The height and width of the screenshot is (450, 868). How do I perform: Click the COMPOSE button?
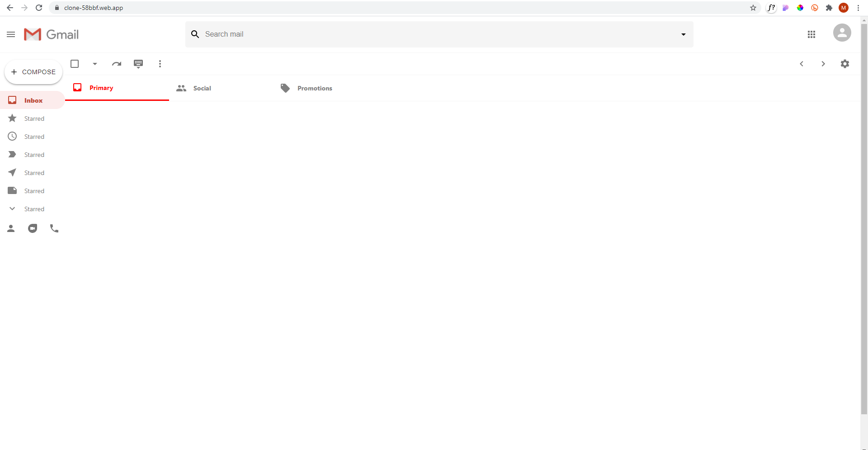pos(33,72)
